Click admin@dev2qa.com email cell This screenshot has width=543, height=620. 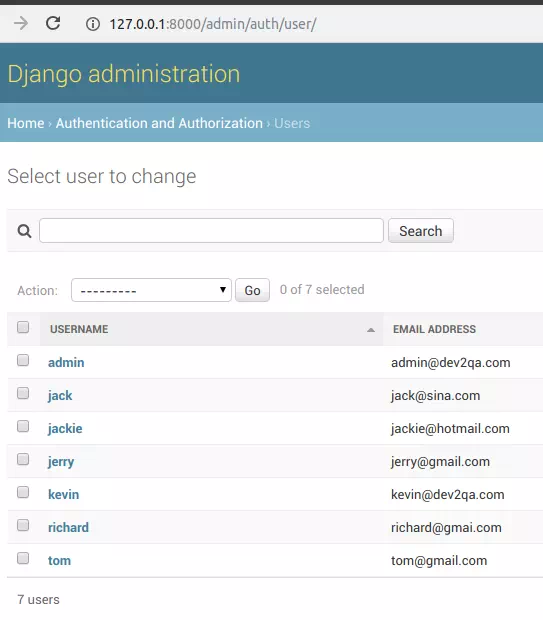coord(451,363)
